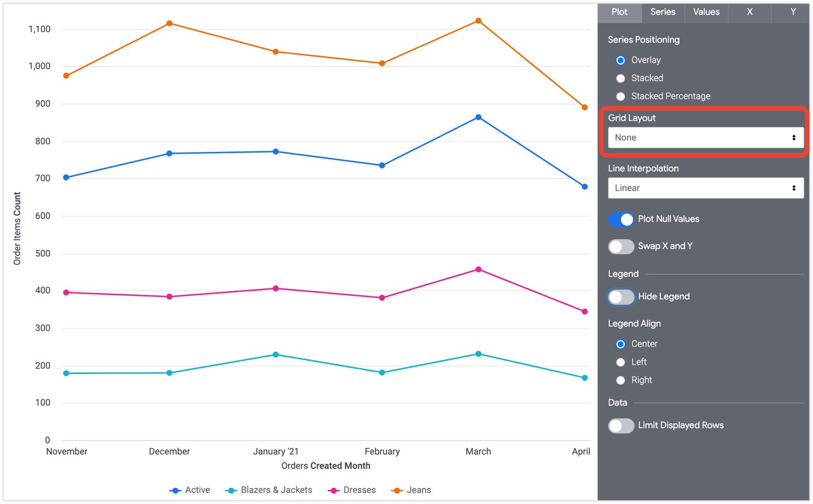Choose Stacked Percentage radio option
The width and height of the screenshot is (813, 504).
pyautogui.click(x=621, y=97)
